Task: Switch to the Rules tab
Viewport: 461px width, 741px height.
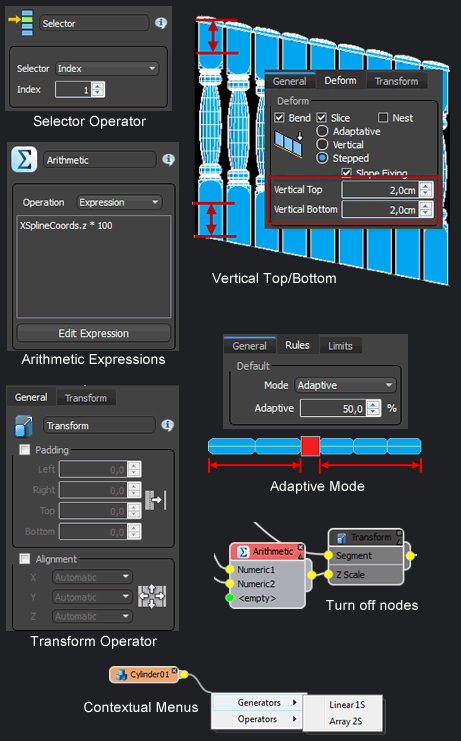Action: coord(297,345)
